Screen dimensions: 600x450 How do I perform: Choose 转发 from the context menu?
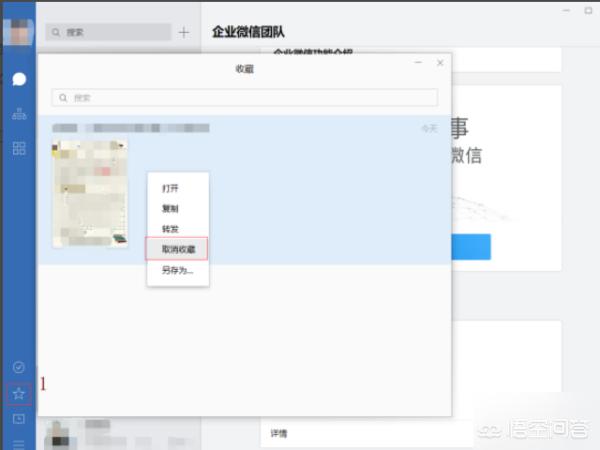(170, 228)
